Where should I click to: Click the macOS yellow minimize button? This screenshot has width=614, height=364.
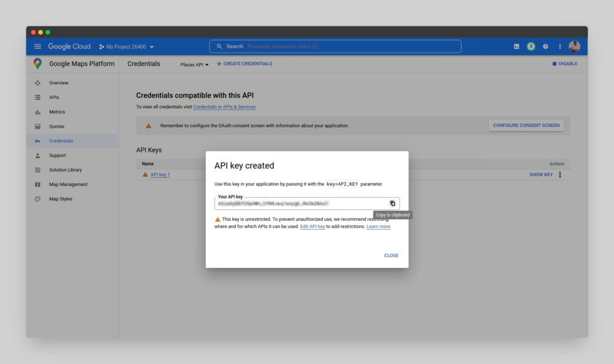40,32
